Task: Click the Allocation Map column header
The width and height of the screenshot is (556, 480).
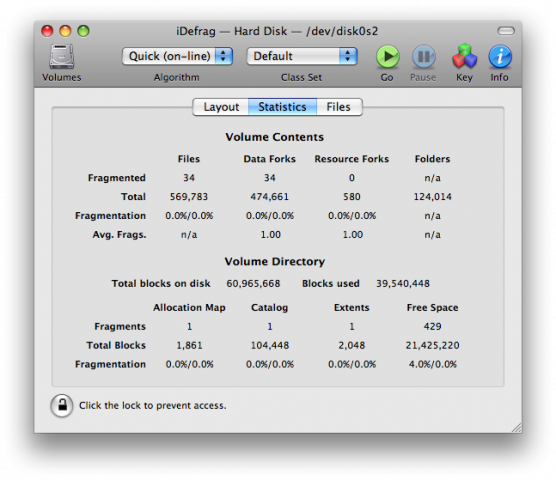Action: [x=189, y=308]
